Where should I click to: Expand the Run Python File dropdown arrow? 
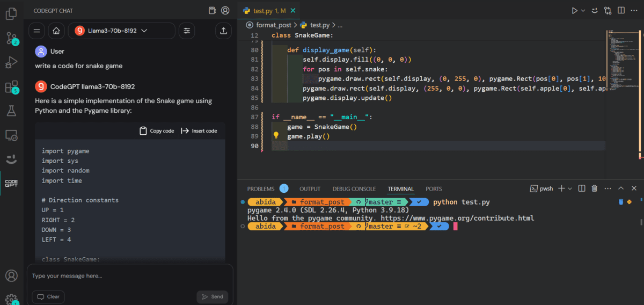(583, 10)
